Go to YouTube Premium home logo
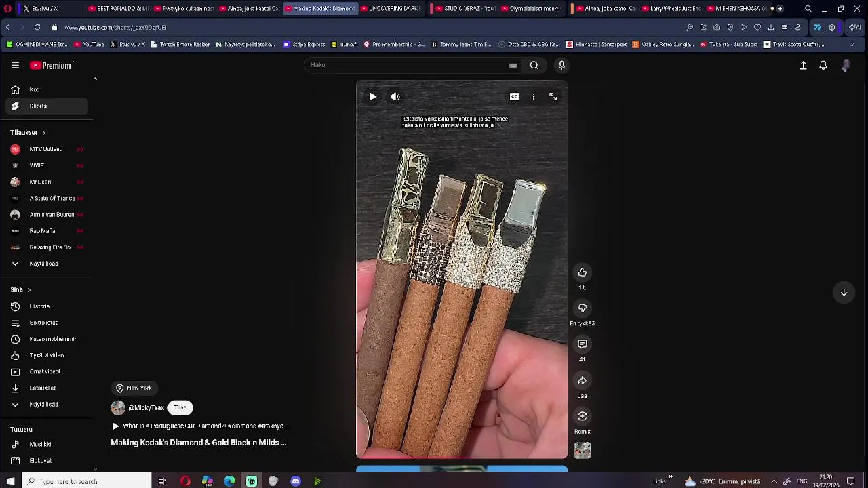This screenshot has height=488, width=868. pos(51,66)
